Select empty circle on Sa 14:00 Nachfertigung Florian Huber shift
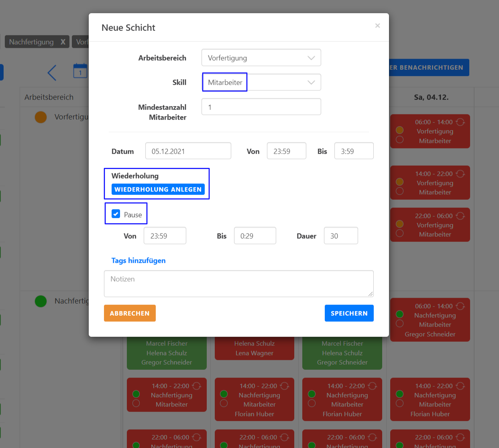Screen dimensions: 499x448 (x=399, y=403)
